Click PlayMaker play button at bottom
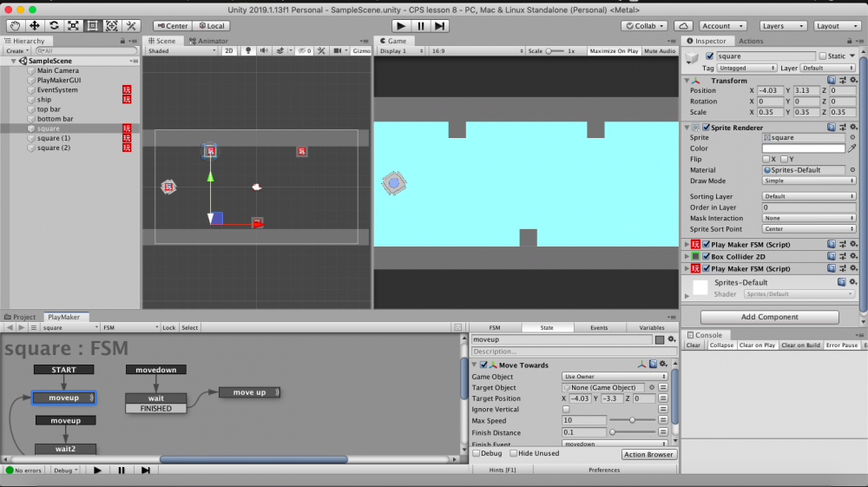Image resolution: width=868 pixels, height=487 pixels. click(x=97, y=471)
